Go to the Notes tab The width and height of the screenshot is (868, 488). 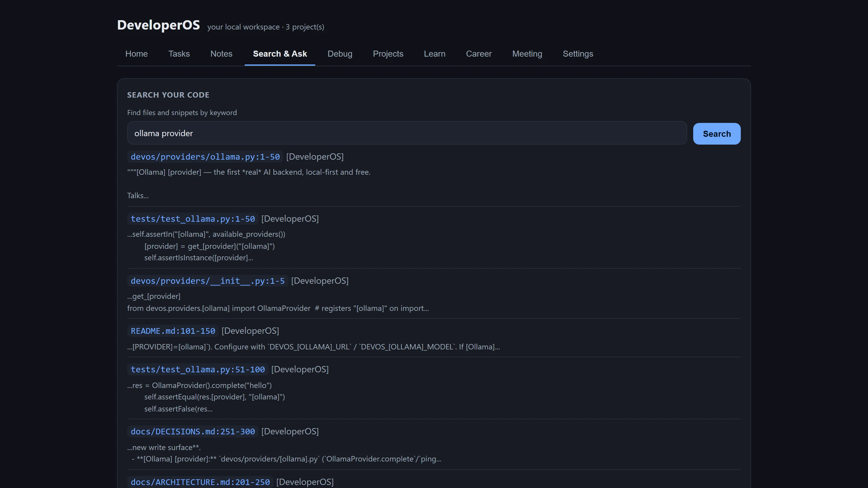tap(222, 54)
